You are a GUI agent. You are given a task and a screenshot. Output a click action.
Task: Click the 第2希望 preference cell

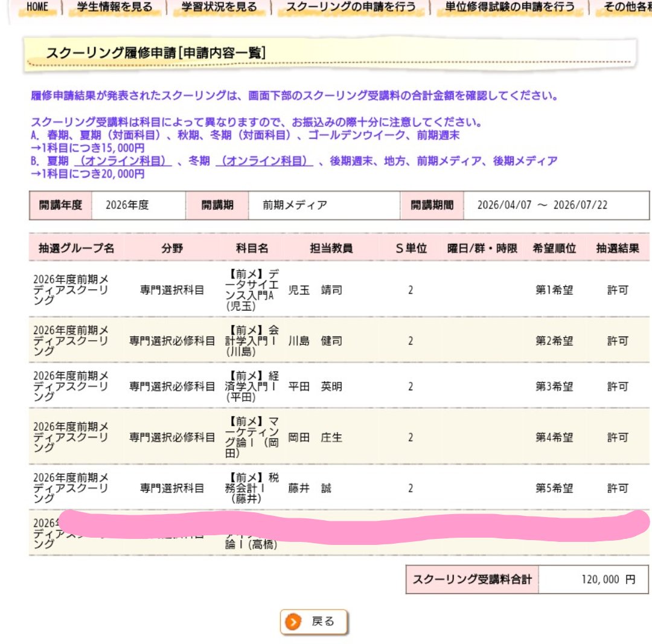point(554,341)
